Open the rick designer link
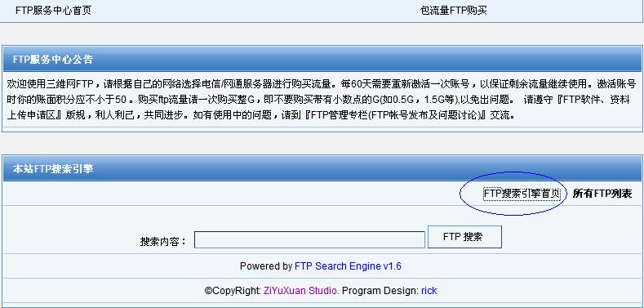Screen dimensions: 644x308 click(x=429, y=291)
